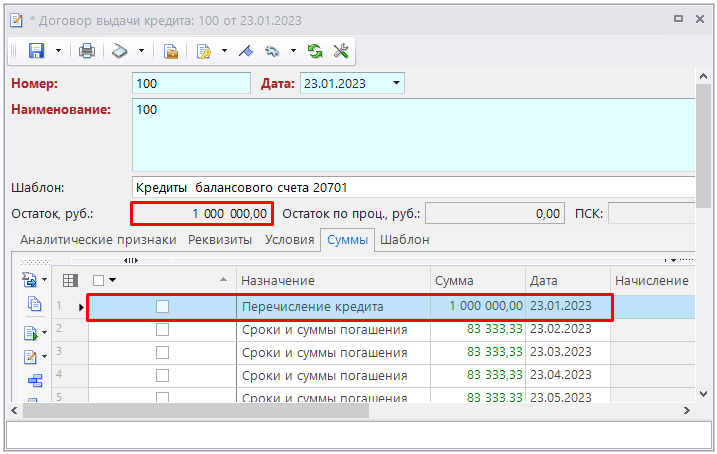Click the printer icon in toolbar
The width and height of the screenshot is (717, 454).
(87, 51)
